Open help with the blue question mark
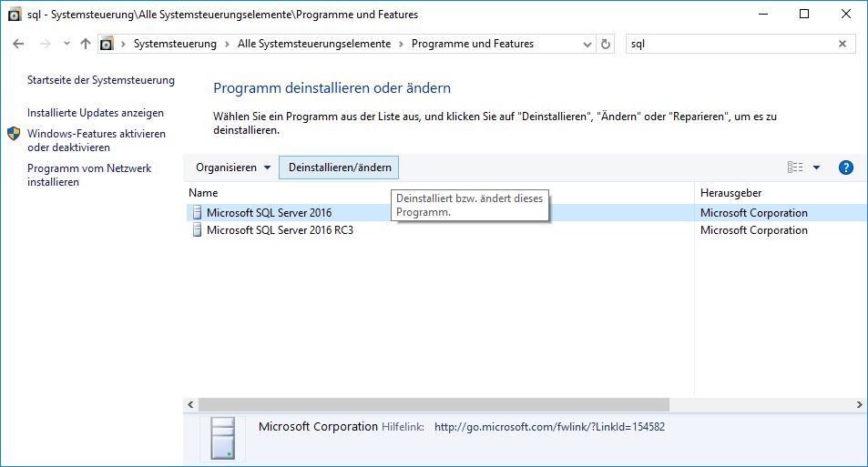This screenshot has width=868, height=467. click(846, 168)
